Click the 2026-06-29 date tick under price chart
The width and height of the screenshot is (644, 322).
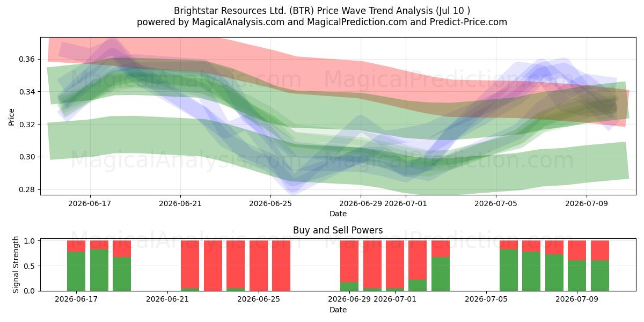click(x=361, y=203)
